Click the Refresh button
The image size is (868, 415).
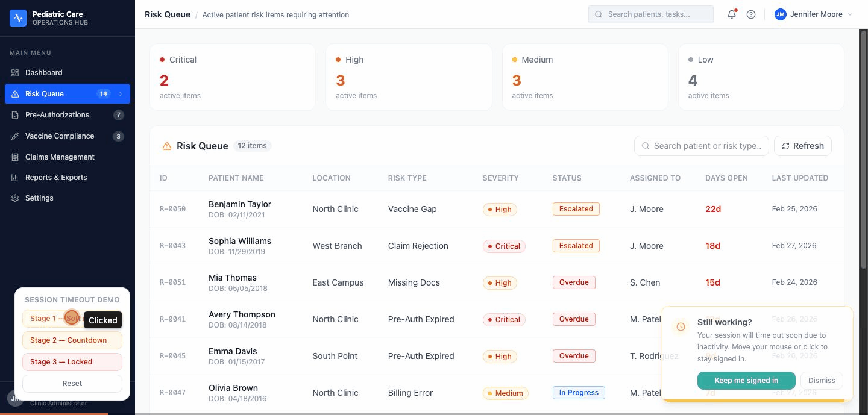point(802,146)
